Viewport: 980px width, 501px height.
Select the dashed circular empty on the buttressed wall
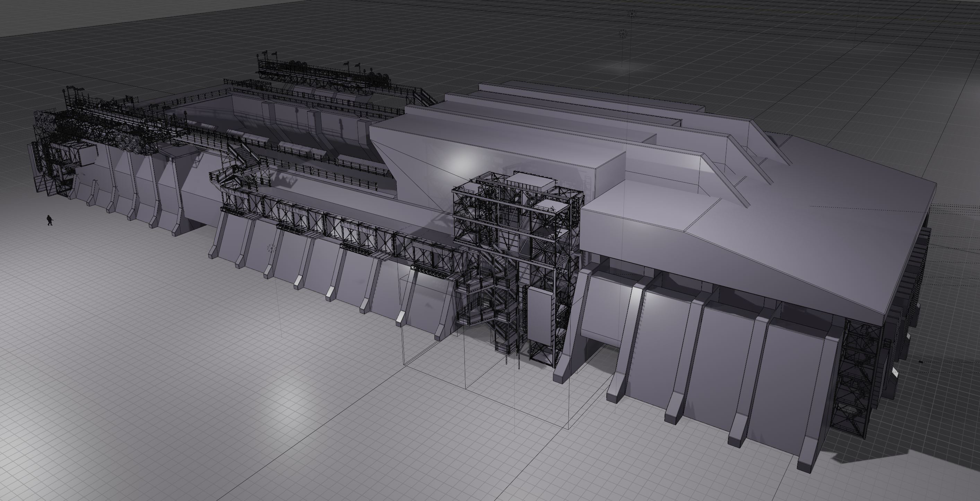[271, 249]
